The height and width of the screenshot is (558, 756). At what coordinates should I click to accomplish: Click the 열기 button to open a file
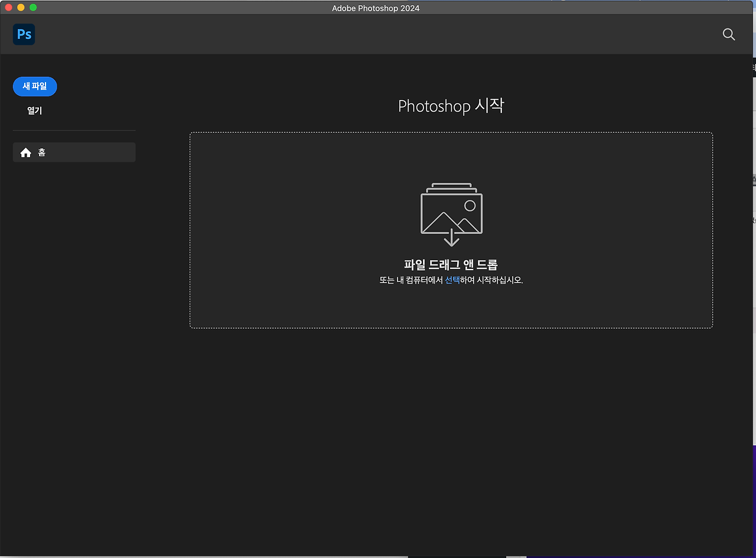(x=35, y=111)
